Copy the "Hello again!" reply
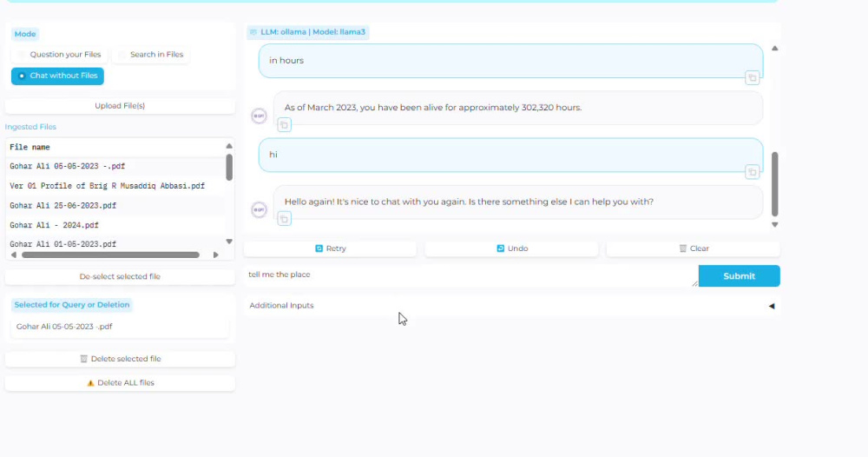Viewport: 868px width, 457px height. [x=284, y=219]
